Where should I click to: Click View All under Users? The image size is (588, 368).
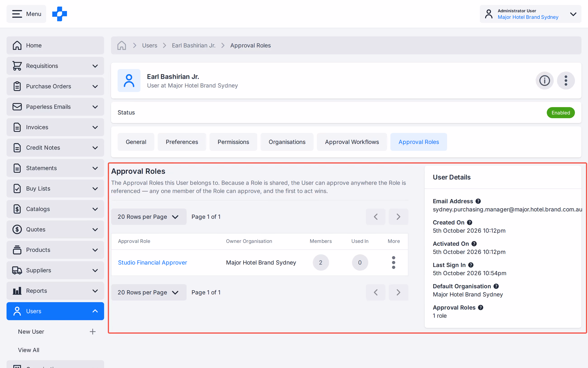(29, 350)
